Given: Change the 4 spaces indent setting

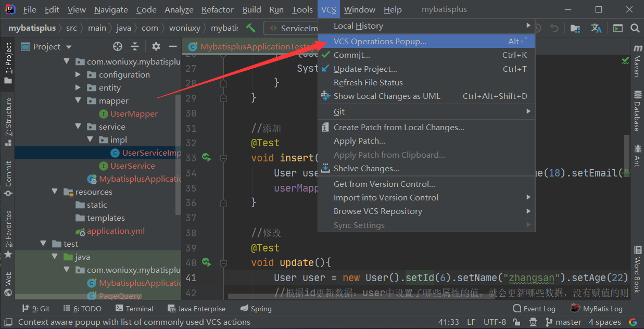Looking at the screenshot, I should point(604,322).
